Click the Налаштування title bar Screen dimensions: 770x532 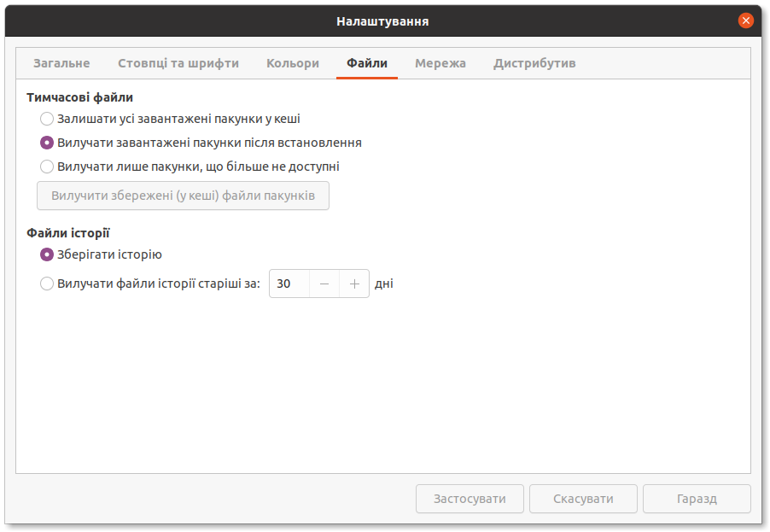click(383, 20)
